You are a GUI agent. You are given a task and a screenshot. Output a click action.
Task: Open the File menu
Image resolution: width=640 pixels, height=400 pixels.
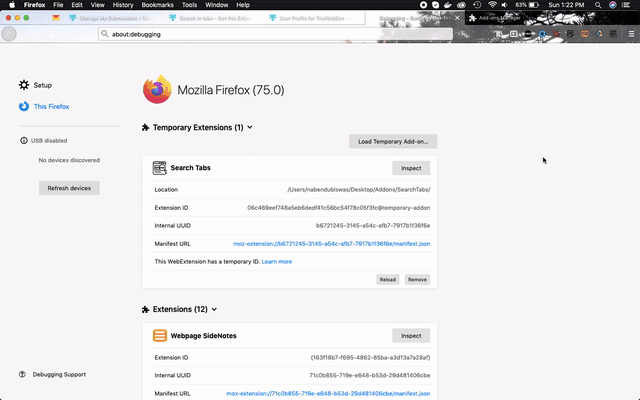[58, 5]
